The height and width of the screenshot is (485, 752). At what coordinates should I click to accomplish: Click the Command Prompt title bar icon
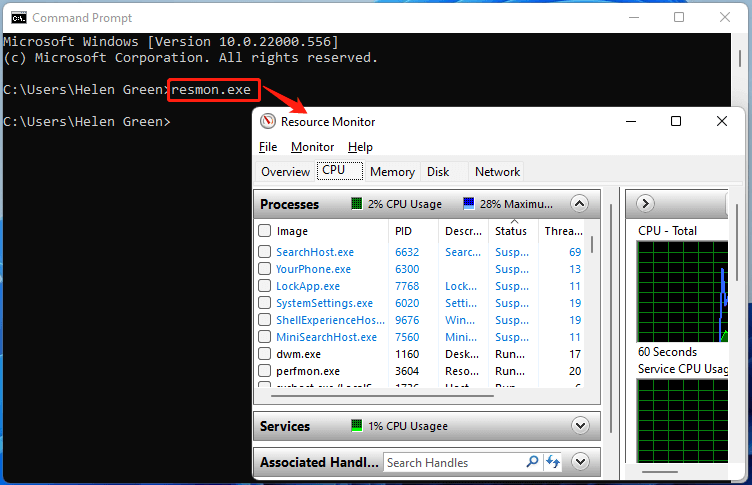(19, 18)
